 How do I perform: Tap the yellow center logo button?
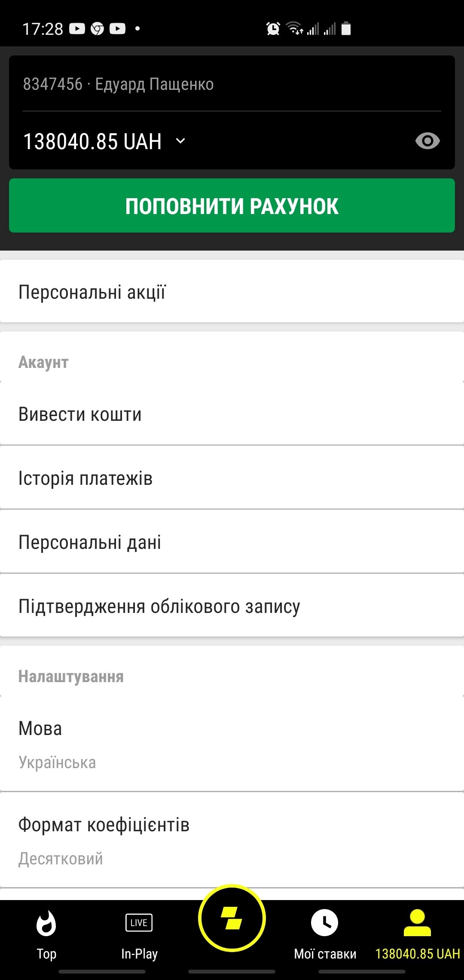pos(232,918)
